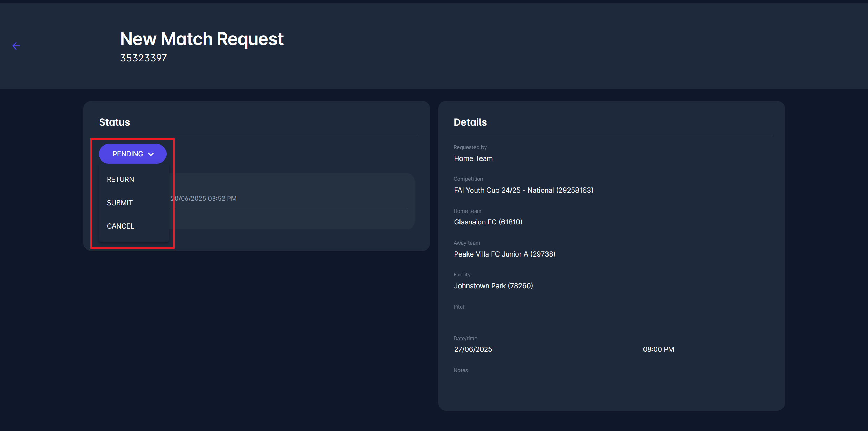Viewport: 868px width, 431px height.
Task: Choose SUBMIT in the status menu
Action: tap(120, 203)
